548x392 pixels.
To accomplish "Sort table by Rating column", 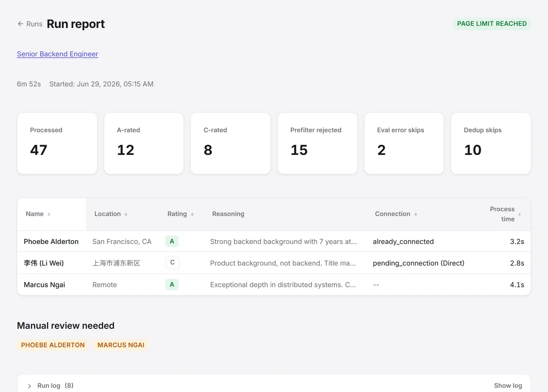I will pyautogui.click(x=180, y=214).
